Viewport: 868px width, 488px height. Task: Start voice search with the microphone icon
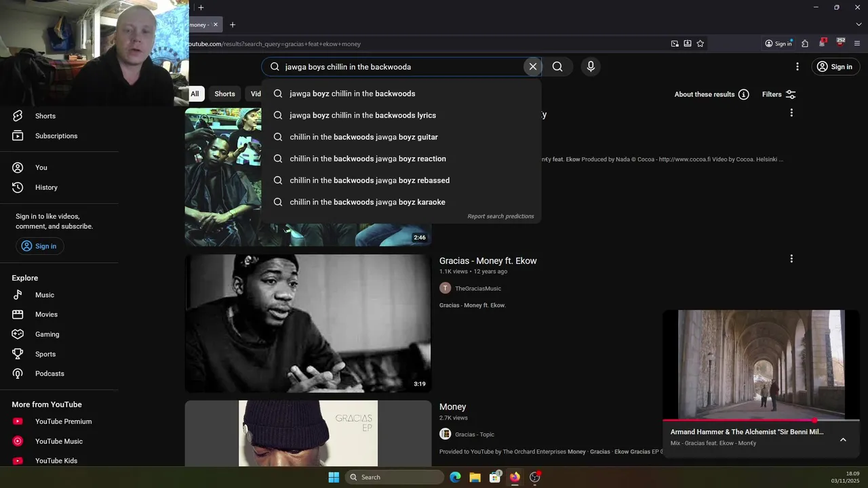[591, 66]
